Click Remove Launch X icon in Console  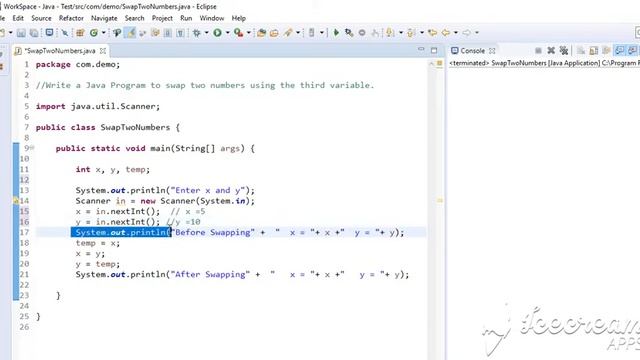tap(551, 51)
